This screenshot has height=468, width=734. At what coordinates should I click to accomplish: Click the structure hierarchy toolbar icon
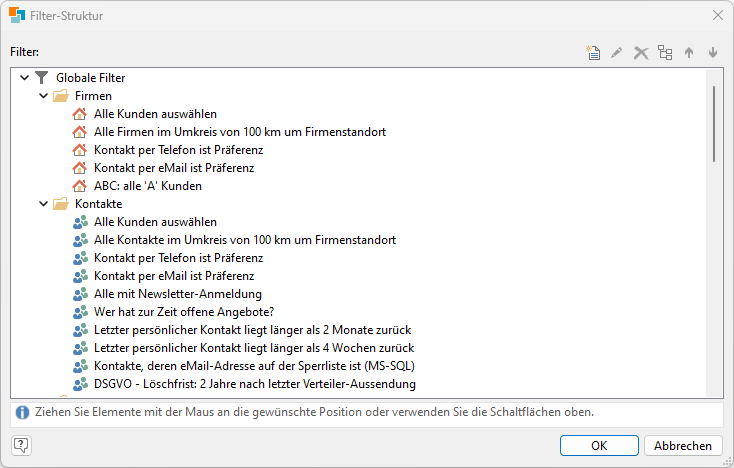[665, 53]
